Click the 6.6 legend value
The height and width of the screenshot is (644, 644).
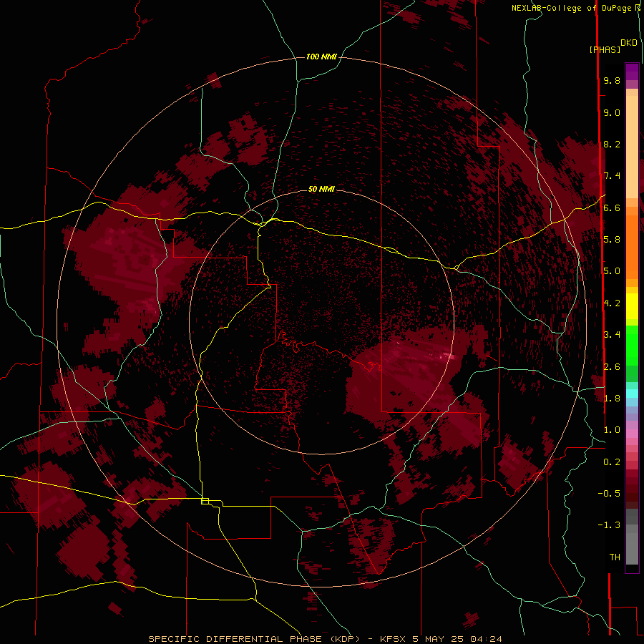tap(612, 208)
